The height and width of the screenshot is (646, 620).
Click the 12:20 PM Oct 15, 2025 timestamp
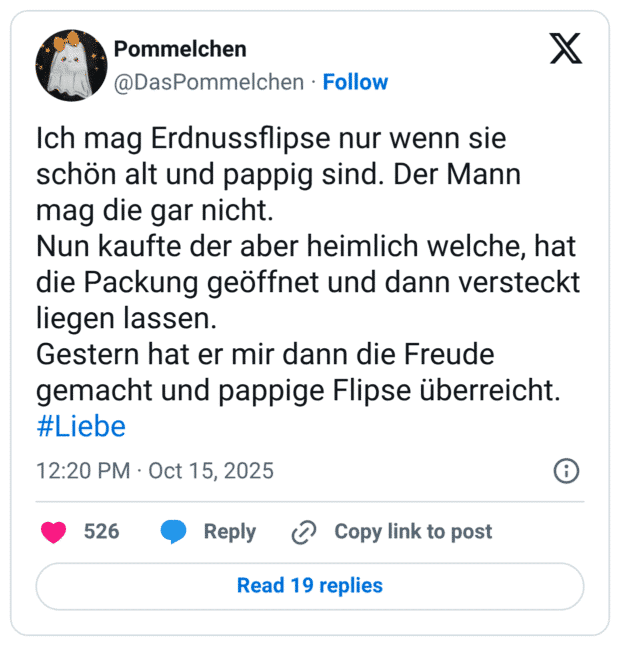pyautogui.click(x=154, y=470)
